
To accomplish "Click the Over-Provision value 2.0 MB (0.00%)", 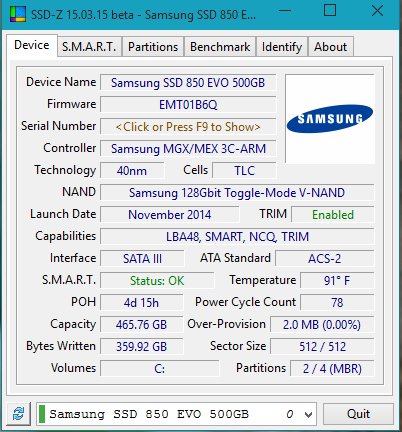I will [322, 325].
